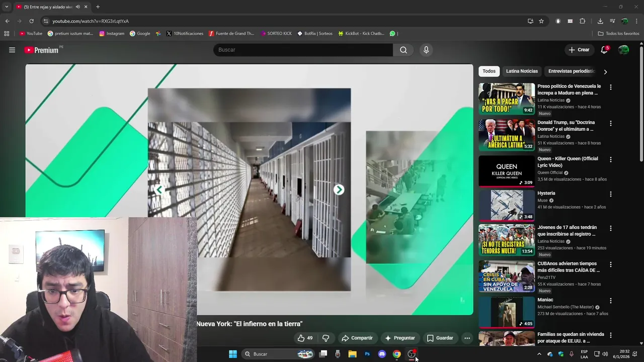644x362 pixels.
Task: Open options for Preso político de Venezuela video
Action: click(x=611, y=87)
